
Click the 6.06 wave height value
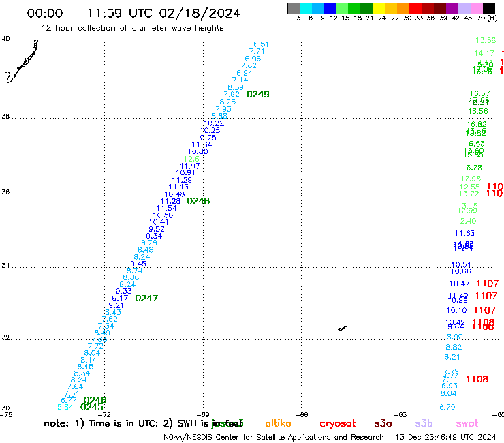[x=253, y=59]
